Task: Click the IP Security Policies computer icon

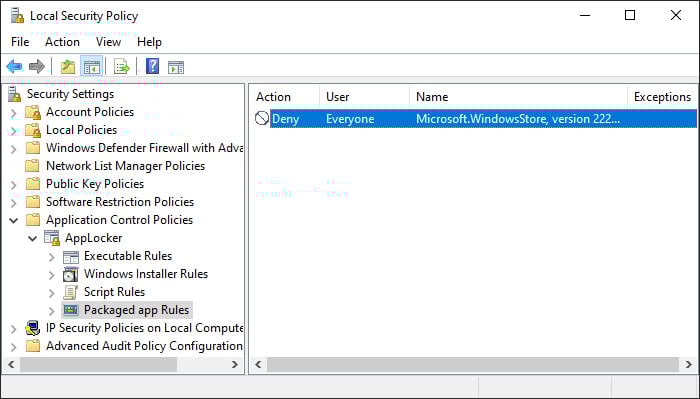Action: tap(33, 328)
